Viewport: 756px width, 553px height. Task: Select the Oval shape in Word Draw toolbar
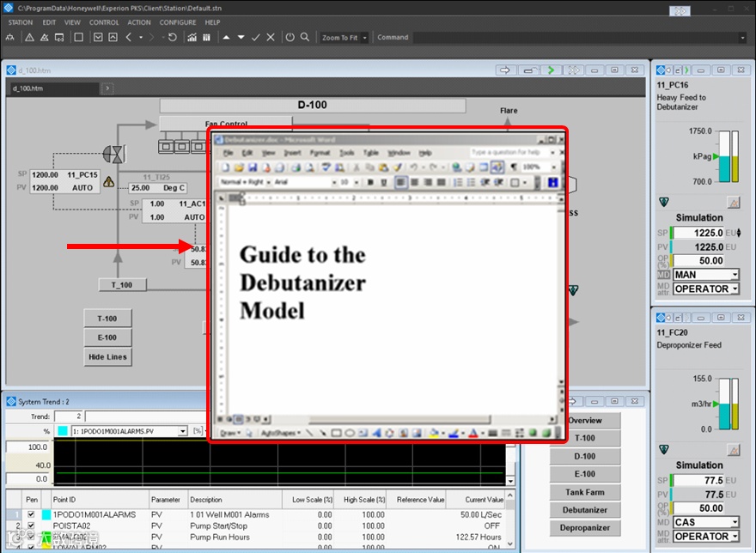point(350,433)
